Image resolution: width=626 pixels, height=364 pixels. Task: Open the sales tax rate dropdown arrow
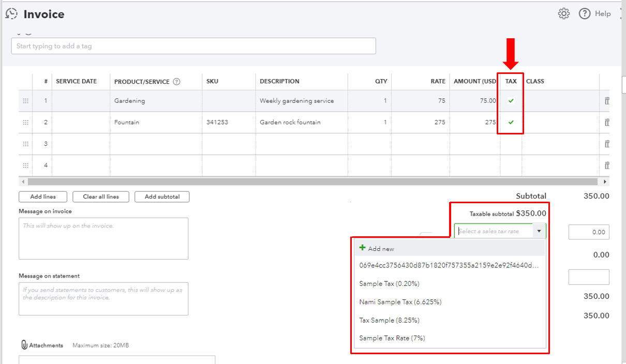pos(539,230)
